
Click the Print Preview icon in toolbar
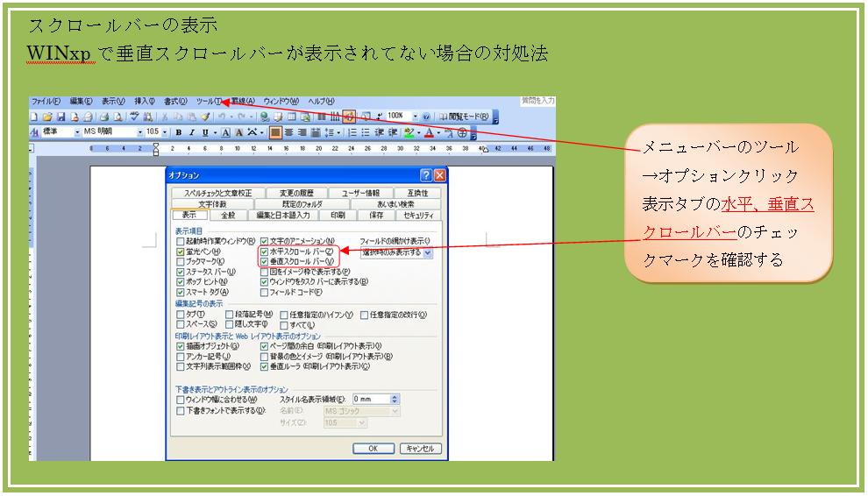point(117,117)
